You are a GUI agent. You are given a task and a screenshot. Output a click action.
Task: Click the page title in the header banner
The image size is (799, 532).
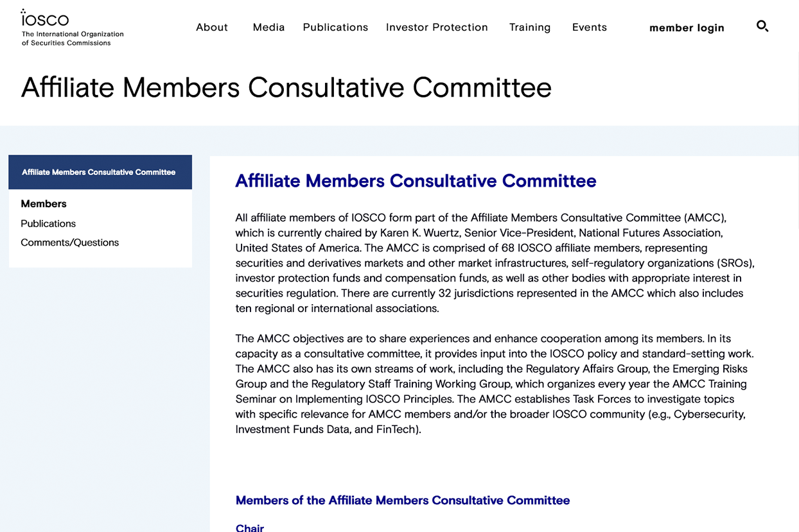point(286,88)
